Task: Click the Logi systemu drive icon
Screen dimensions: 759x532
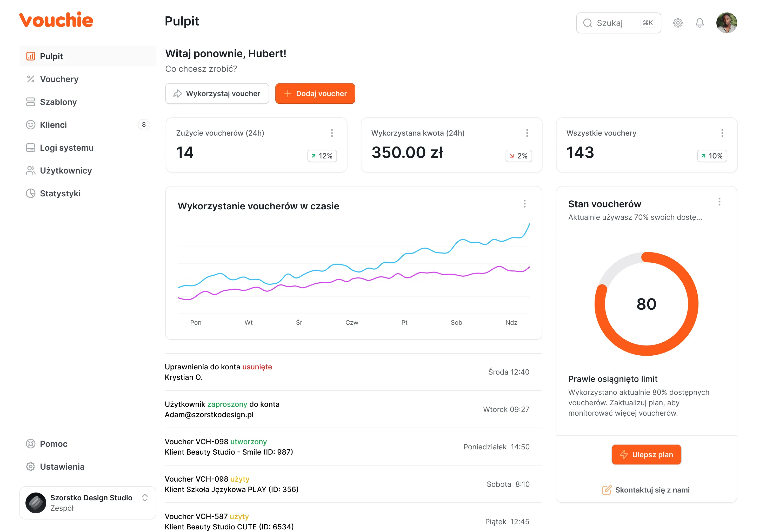Action: pyautogui.click(x=30, y=148)
